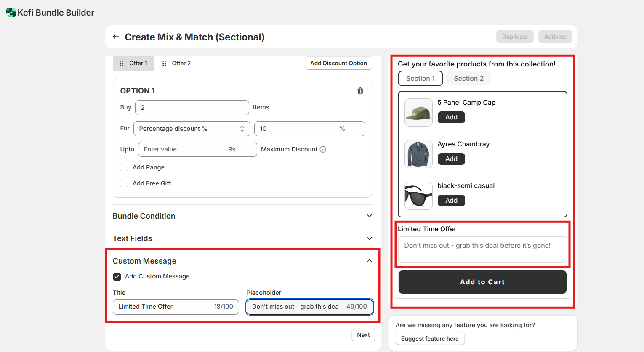644x352 pixels.
Task: Click the Offer 2 drag handle icon
Action: click(164, 63)
